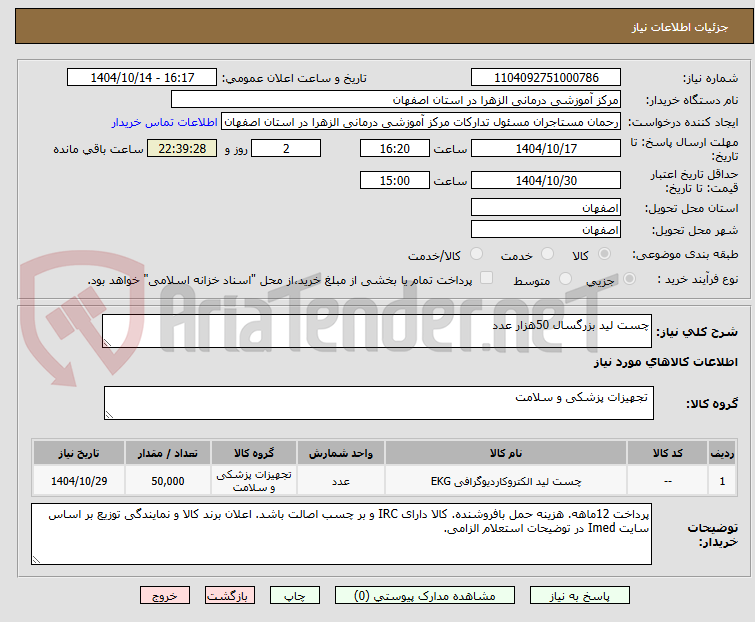755x622 pixels.
Task: Click the deadline time field 16:20
Action: click(x=394, y=148)
